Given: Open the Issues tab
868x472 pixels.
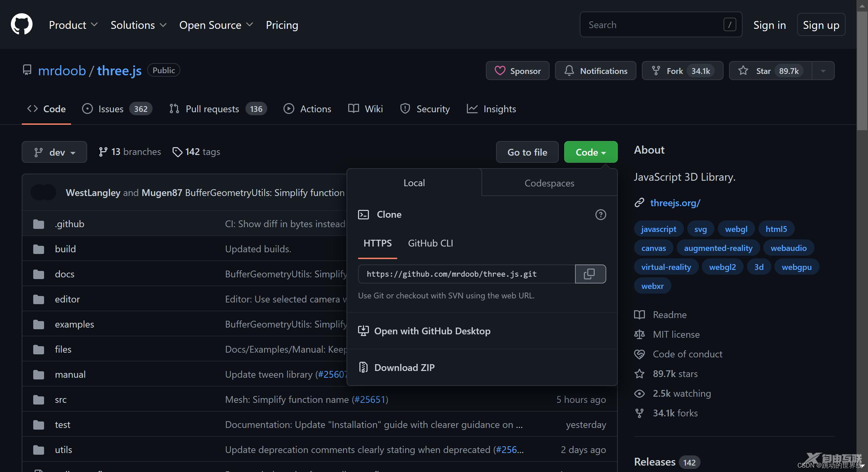Looking at the screenshot, I should click(117, 109).
